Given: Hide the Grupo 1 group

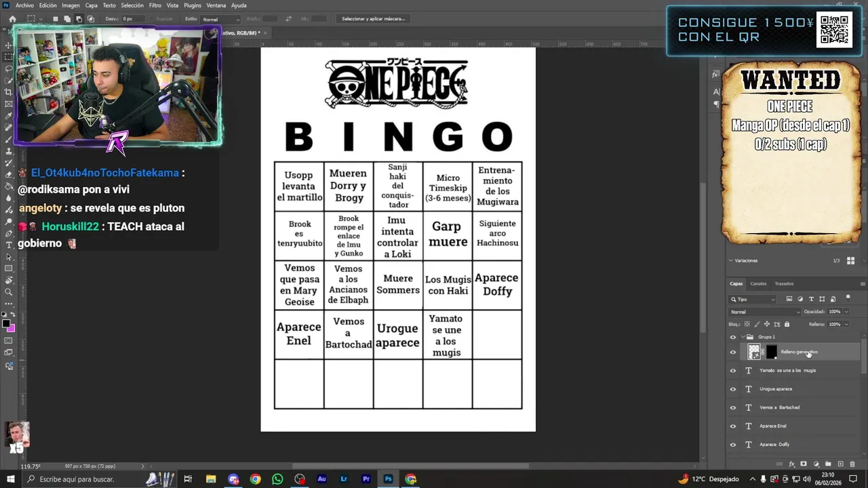Looking at the screenshot, I should (732, 337).
